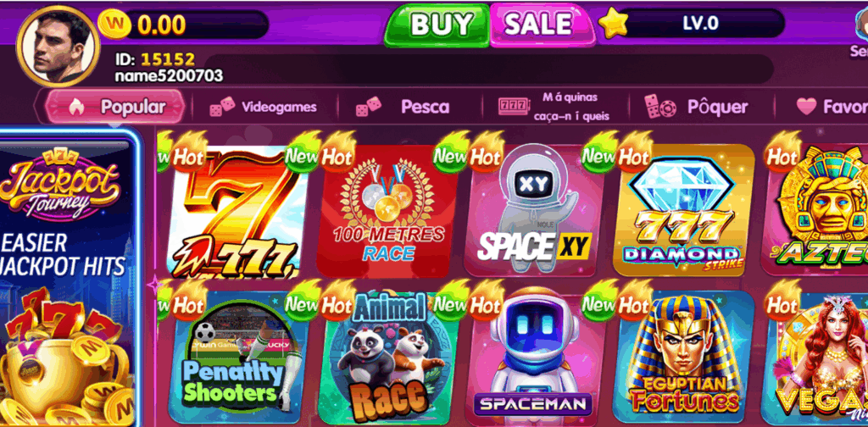The width and height of the screenshot is (868, 427).
Task: Open the Animal Race game
Action: 387,358
